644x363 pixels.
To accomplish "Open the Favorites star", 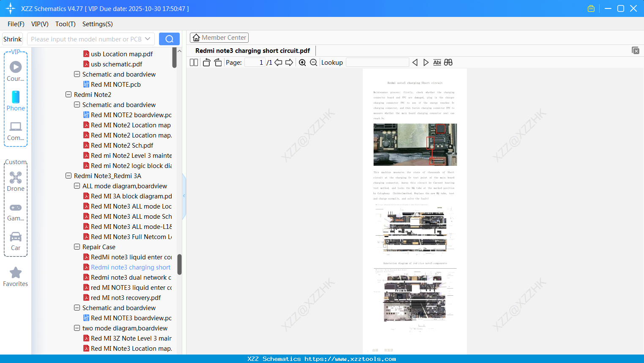I will (x=16, y=277).
